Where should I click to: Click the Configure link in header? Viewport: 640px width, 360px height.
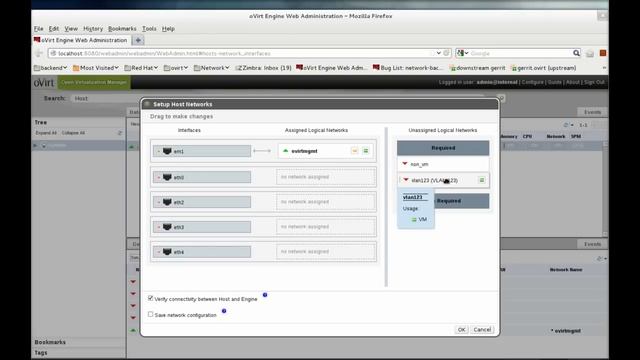pyautogui.click(x=533, y=82)
